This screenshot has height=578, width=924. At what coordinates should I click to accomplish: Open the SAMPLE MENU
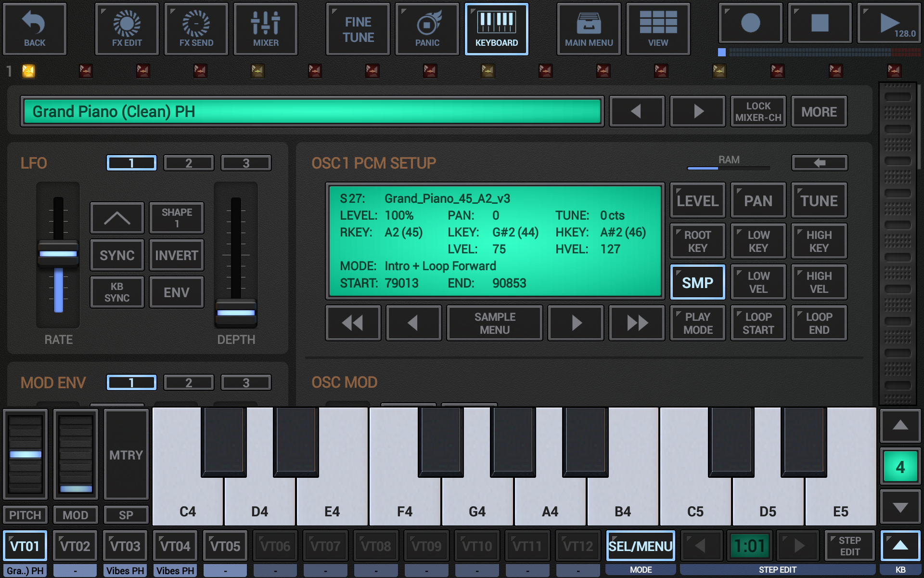[494, 323]
